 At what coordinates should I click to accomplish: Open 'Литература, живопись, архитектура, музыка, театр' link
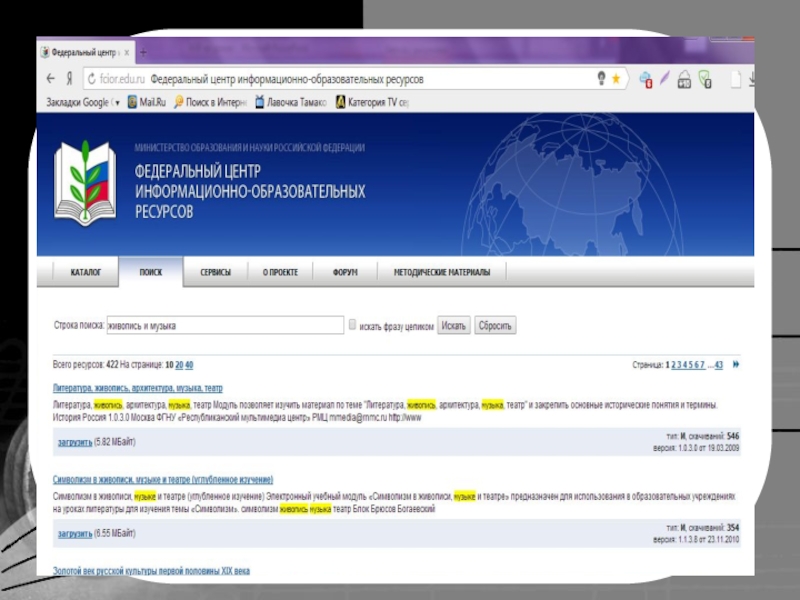tap(138, 388)
